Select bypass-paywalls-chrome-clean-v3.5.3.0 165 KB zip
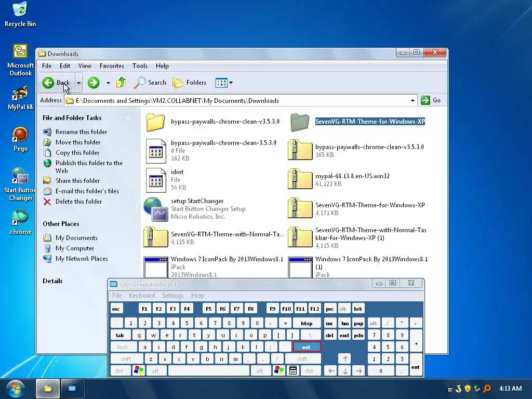The image size is (532, 399). [300, 150]
